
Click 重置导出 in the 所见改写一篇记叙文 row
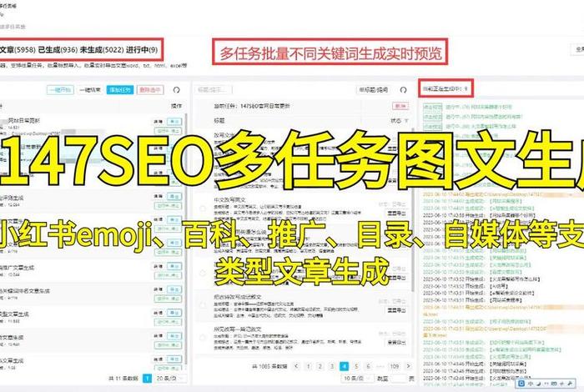point(396,342)
